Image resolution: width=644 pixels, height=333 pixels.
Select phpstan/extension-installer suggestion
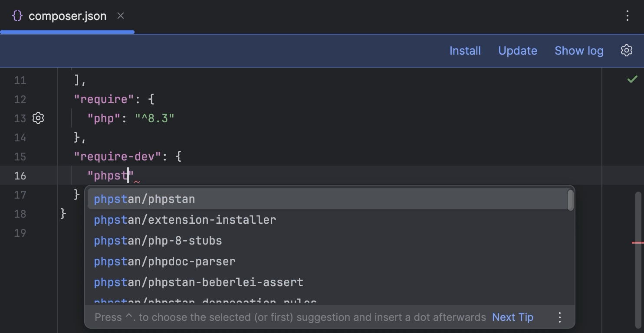point(327,220)
